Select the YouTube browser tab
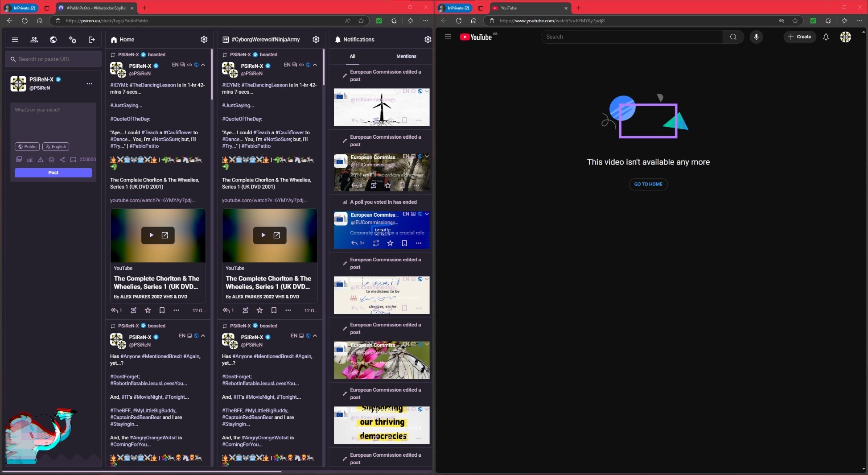 pyautogui.click(x=530, y=8)
